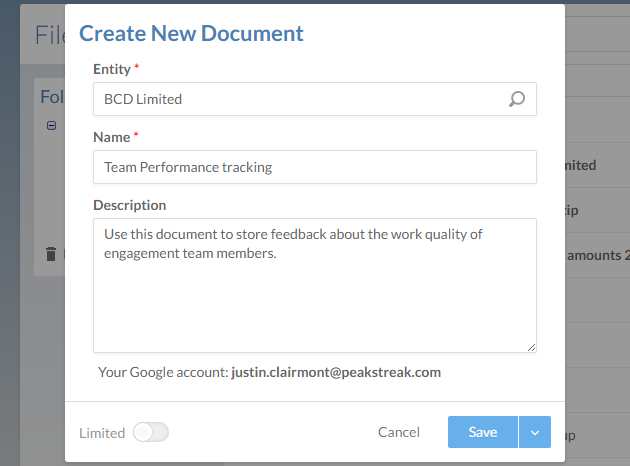Collapse the folder tree minus icon
This screenshot has height=466, width=630.
pos(51,125)
